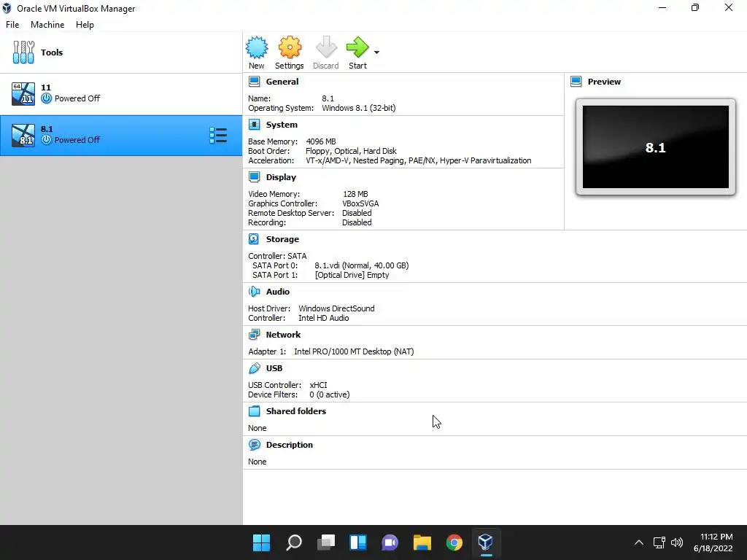Click the Network section icon
This screenshot has height=560, width=747.
pyautogui.click(x=255, y=335)
